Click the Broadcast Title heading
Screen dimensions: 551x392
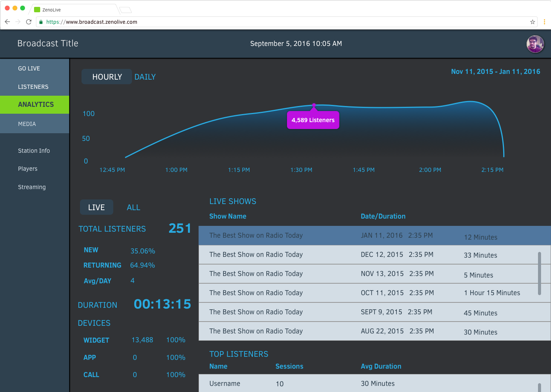pos(48,44)
